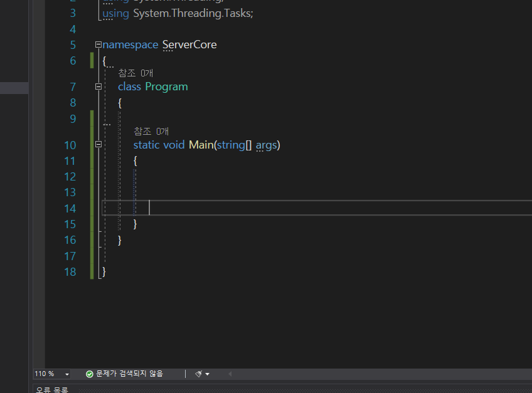Click the ServerCore namespace name
This screenshot has height=393, width=532.
189,45
